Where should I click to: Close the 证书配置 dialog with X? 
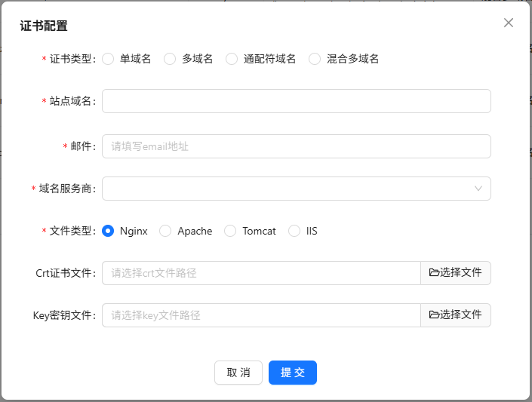(x=509, y=23)
